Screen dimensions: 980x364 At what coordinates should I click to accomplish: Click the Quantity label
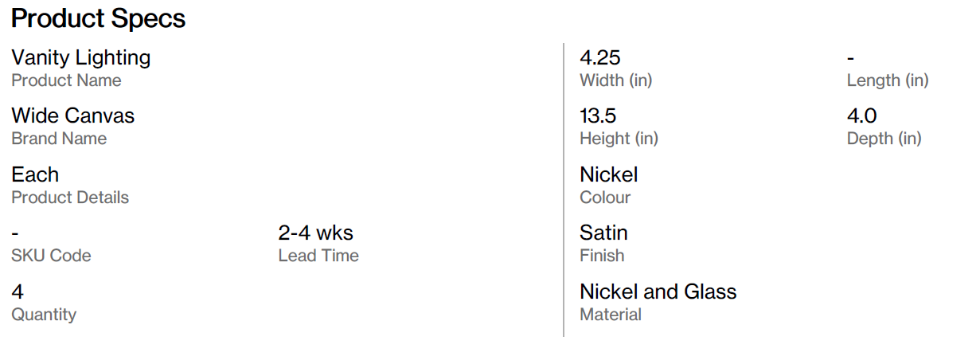(x=44, y=315)
